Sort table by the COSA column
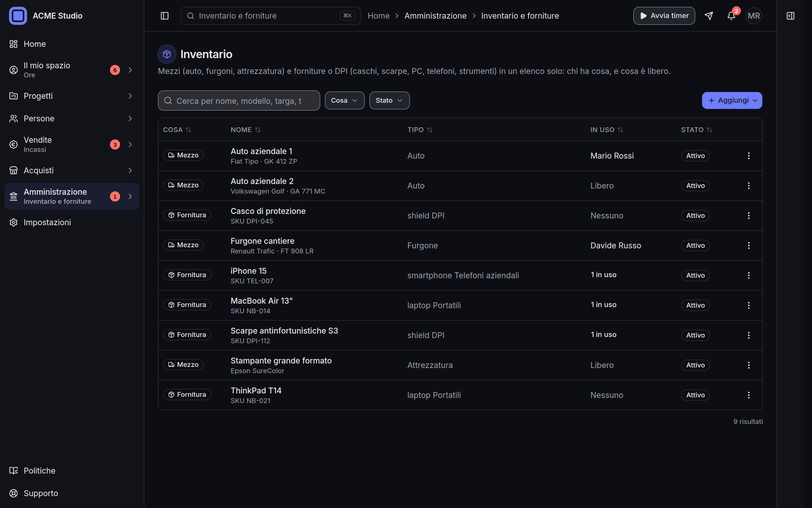This screenshot has width=812, height=508. pos(177,130)
